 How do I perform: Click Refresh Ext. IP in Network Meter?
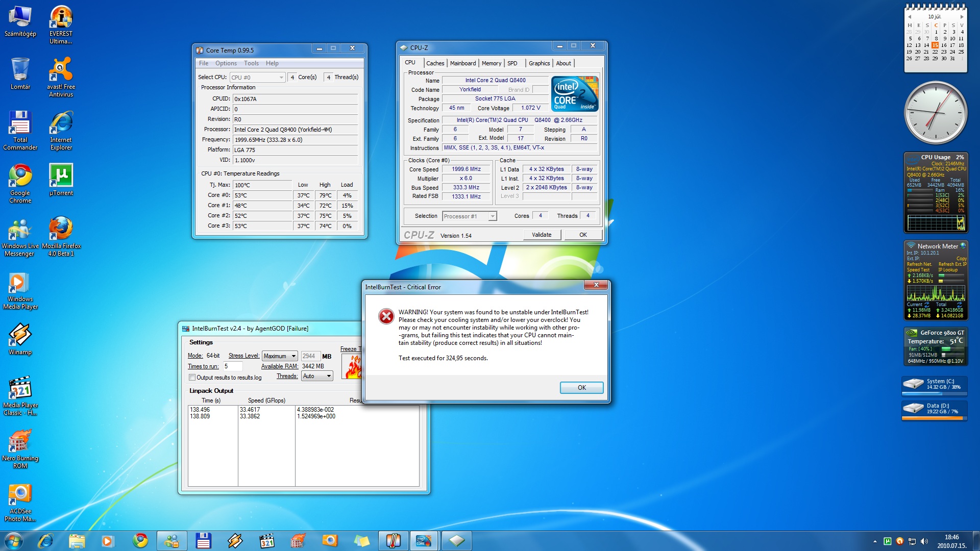point(952,264)
